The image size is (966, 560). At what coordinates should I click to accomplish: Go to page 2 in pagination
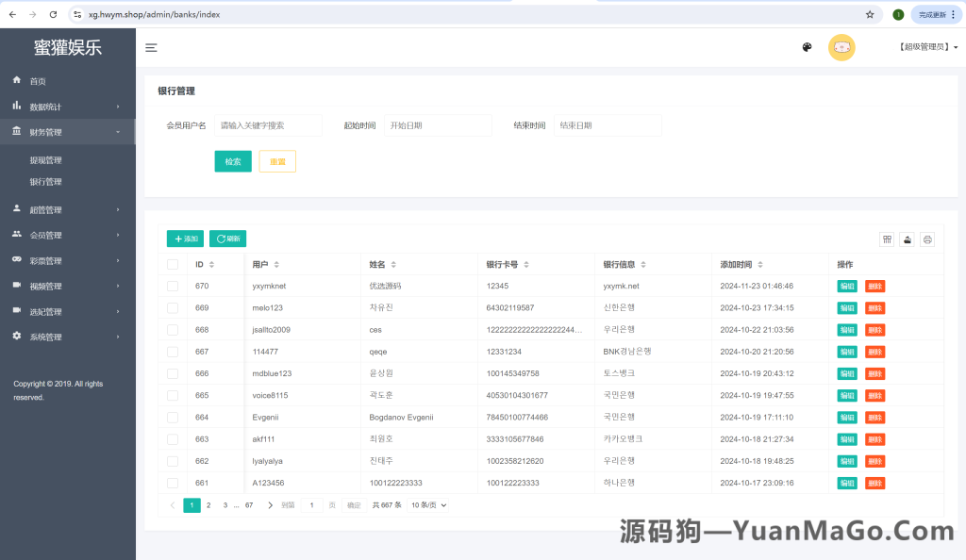click(208, 504)
